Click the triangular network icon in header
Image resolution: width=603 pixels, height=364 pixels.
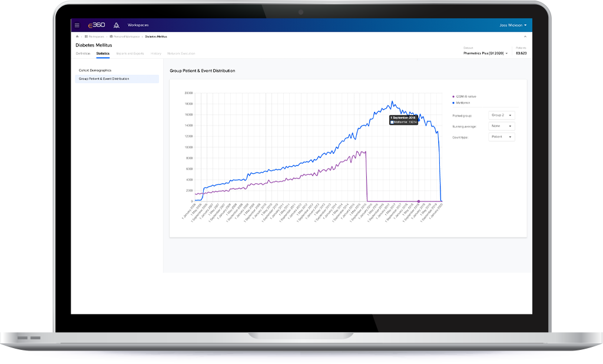click(117, 25)
